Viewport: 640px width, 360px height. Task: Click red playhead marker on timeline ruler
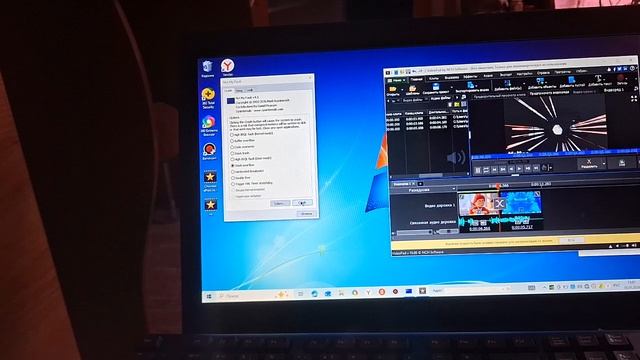point(498,187)
